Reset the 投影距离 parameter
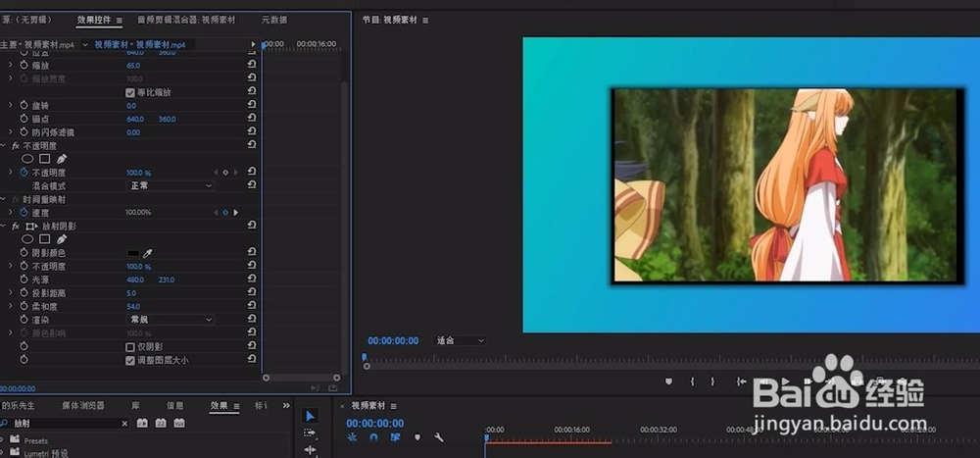The height and width of the screenshot is (458, 980). pos(251,292)
